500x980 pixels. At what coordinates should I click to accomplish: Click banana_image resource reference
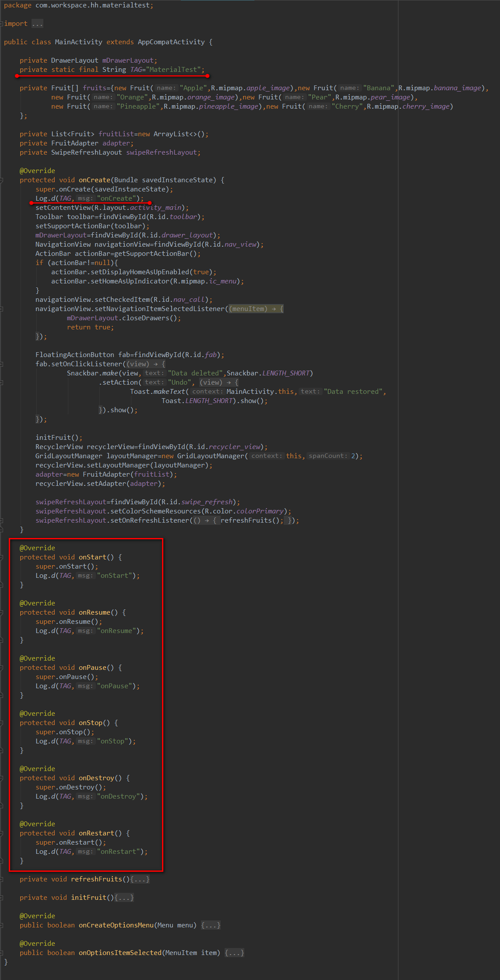click(x=458, y=88)
